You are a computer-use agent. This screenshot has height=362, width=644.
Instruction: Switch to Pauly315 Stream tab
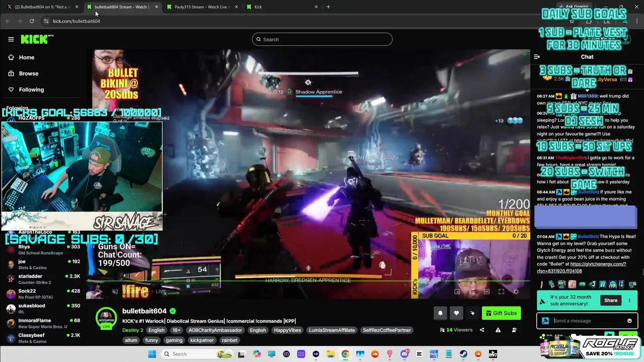202,7
